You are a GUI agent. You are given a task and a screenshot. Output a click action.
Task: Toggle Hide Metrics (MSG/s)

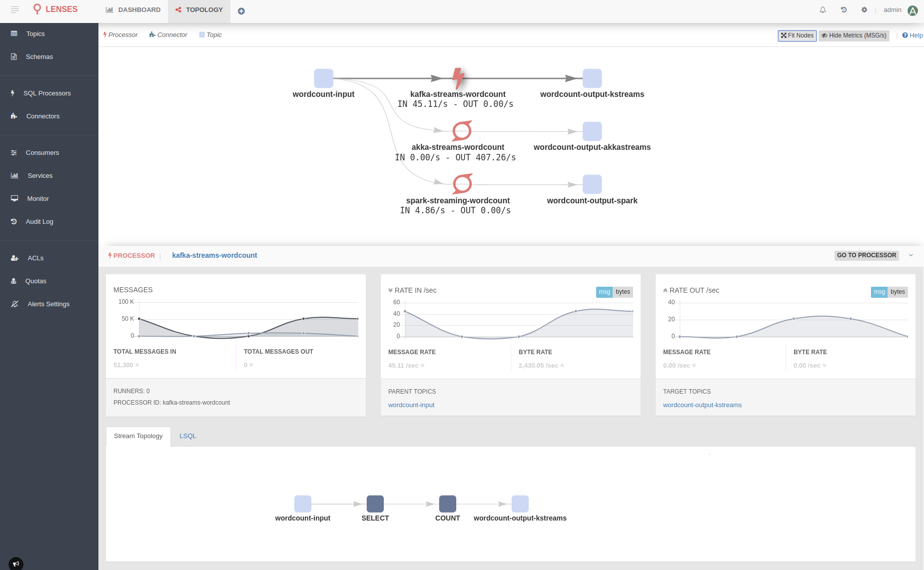click(x=854, y=35)
